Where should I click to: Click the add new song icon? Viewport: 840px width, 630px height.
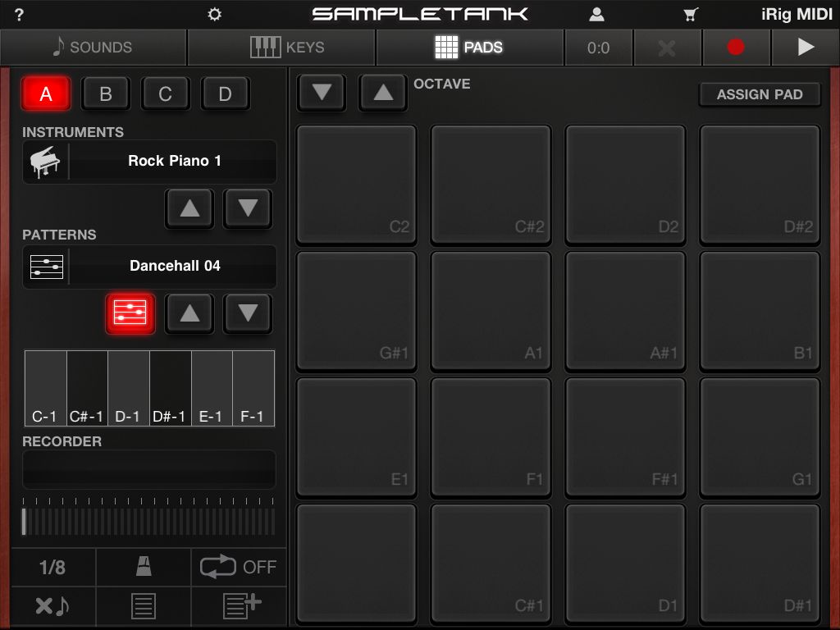[242, 606]
